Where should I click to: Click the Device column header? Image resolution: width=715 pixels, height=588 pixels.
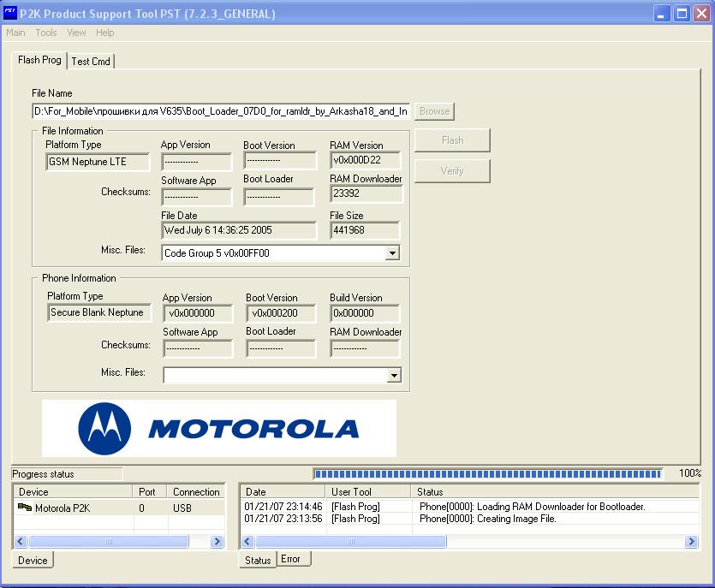(x=74, y=492)
